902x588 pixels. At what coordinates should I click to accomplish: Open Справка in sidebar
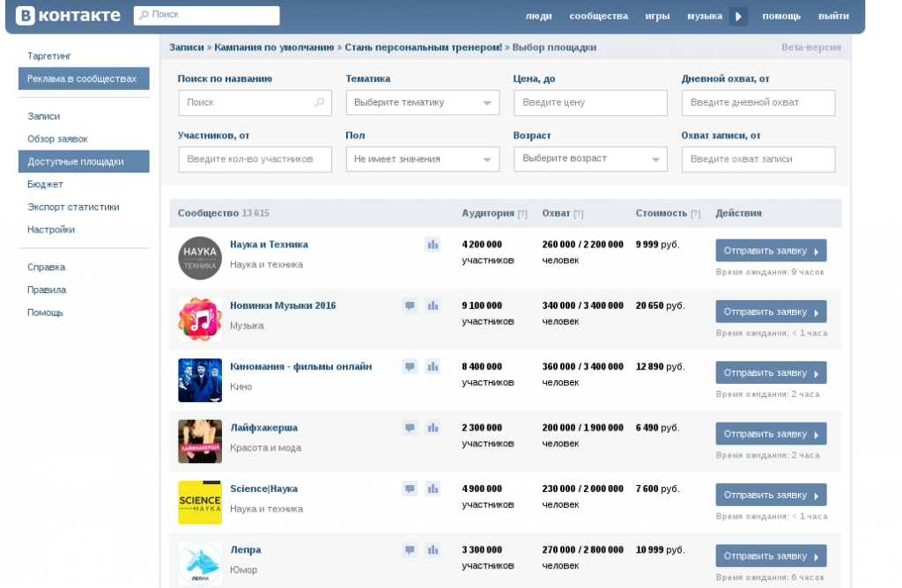[x=46, y=268]
